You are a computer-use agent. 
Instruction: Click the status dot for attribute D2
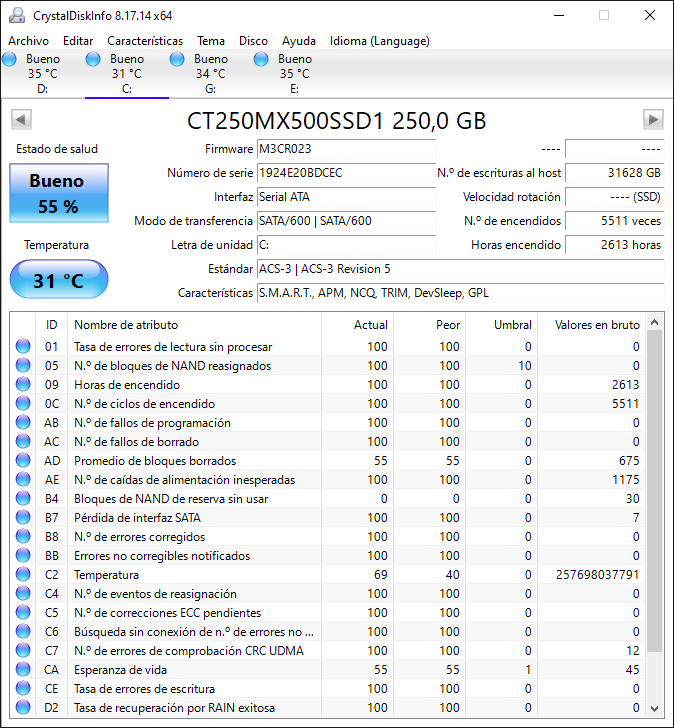[x=23, y=708]
